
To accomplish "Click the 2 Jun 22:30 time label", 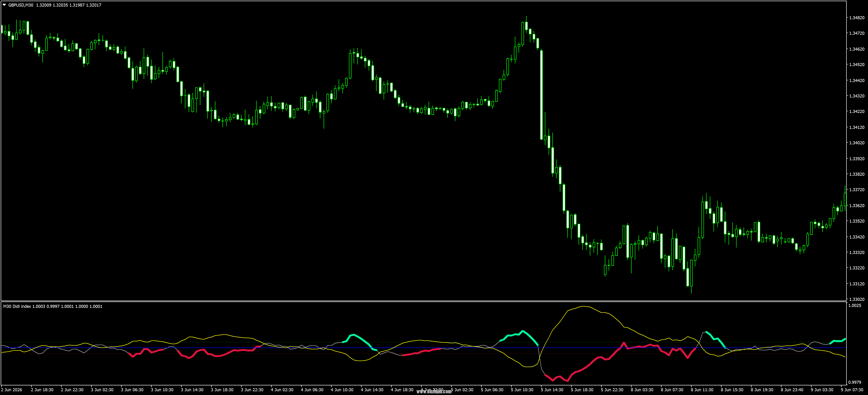I will coord(72,390).
